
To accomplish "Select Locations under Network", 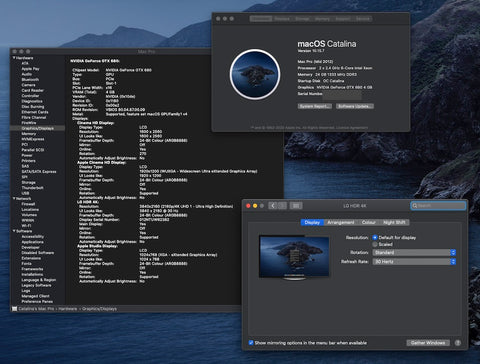I will coord(30,209).
